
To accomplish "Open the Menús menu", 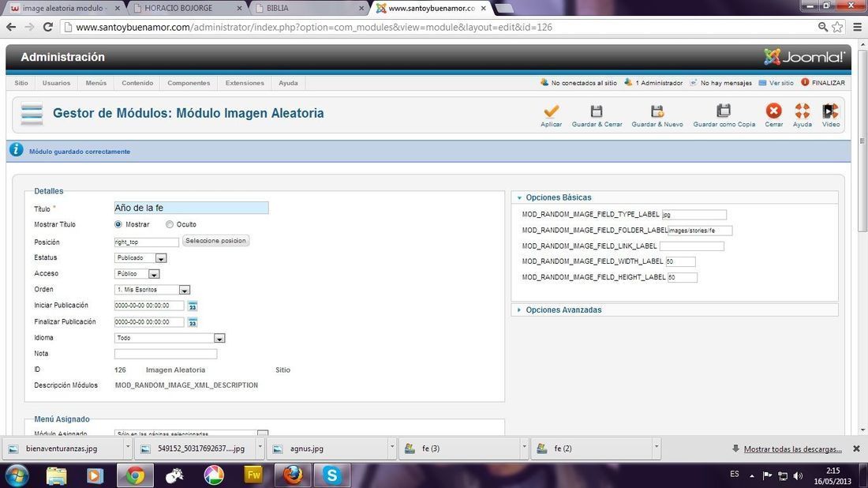I will (x=95, y=83).
